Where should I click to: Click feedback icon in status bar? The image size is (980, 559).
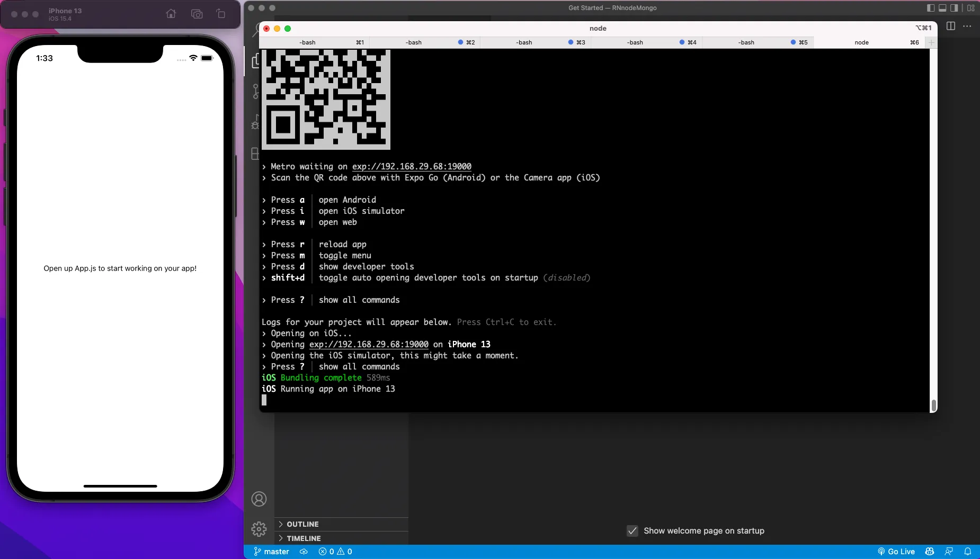(x=949, y=552)
